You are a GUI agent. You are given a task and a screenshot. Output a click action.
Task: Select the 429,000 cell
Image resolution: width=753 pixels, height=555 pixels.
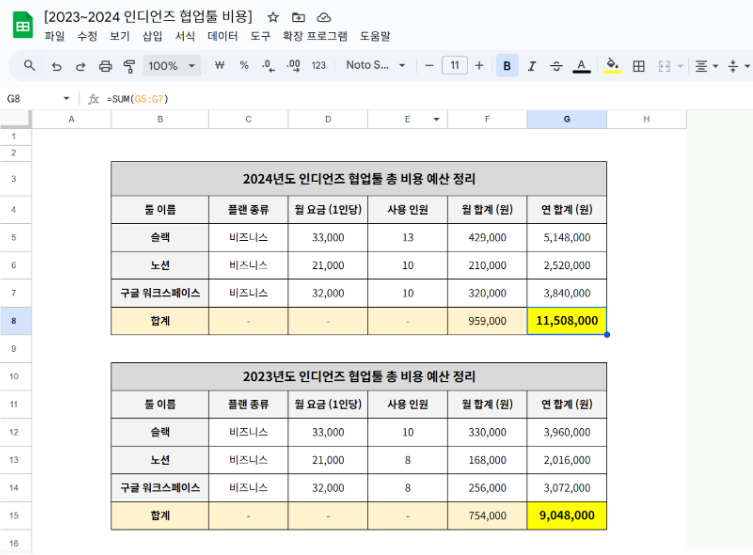click(x=487, y=237)
